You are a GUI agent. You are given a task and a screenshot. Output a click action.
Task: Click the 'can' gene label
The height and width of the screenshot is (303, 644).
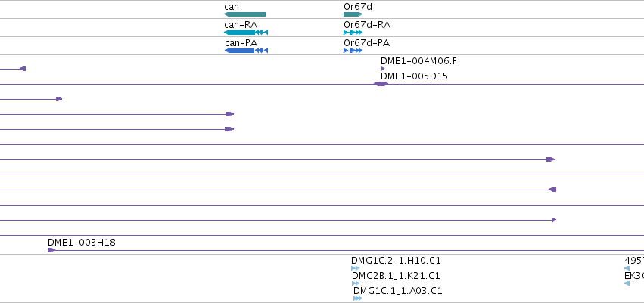232,7
